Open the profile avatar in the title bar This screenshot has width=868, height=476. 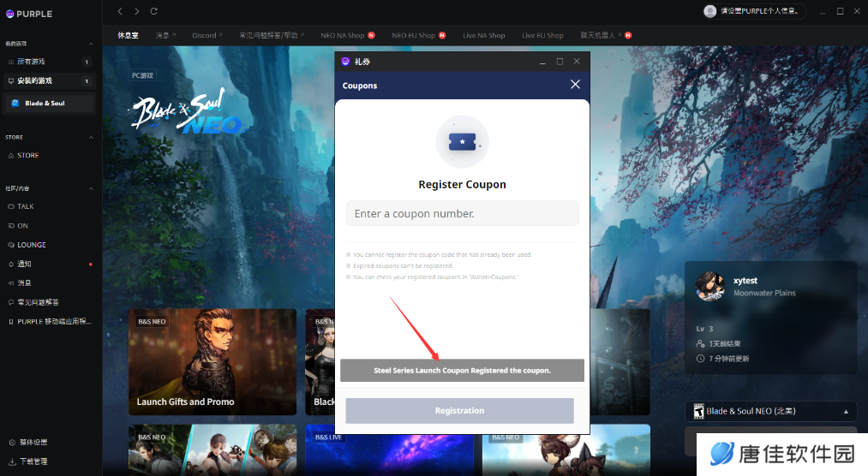[x=709, y=11]
